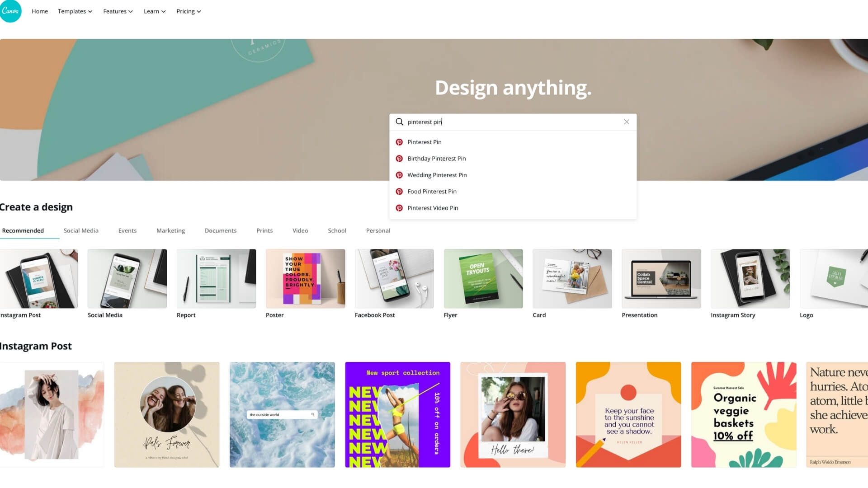This screenshot has height=488, width=868.
Task: Open the Documents tab
Action: (221, 230)
